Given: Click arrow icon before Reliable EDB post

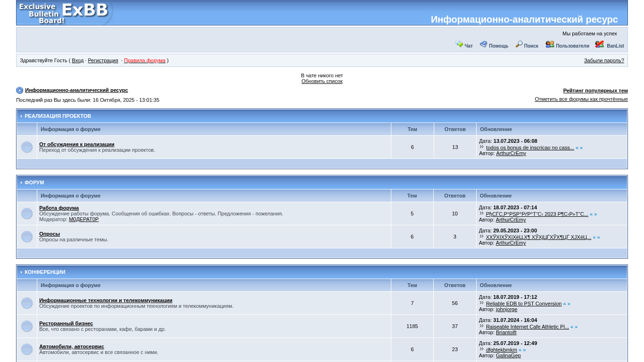Looking at the screenshot, I should (482, 303).
